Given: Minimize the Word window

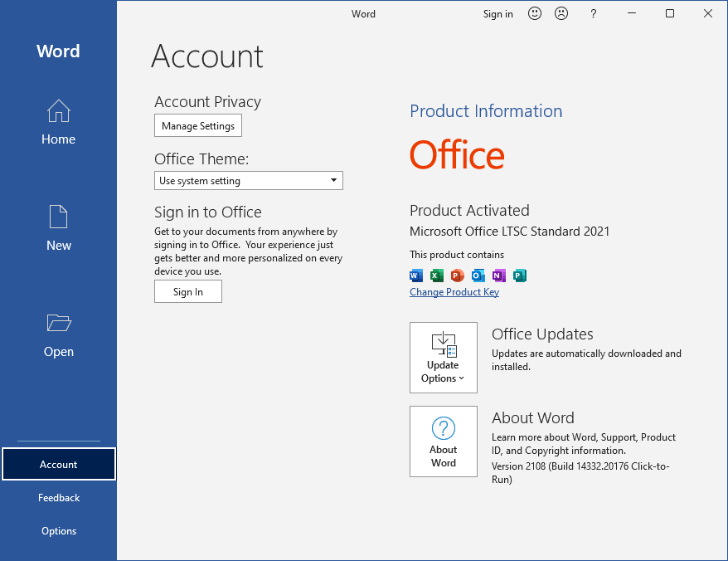Looking at the screenshot, I should 632,13.
